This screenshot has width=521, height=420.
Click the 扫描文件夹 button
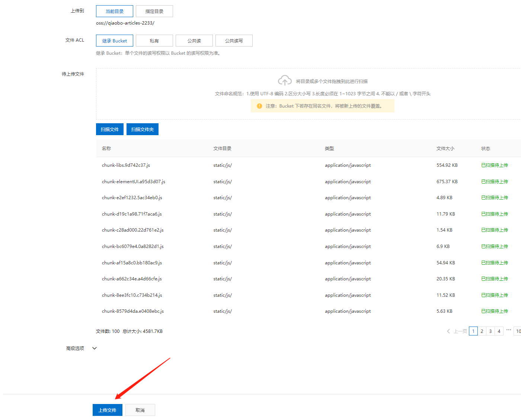coord(143,129)
